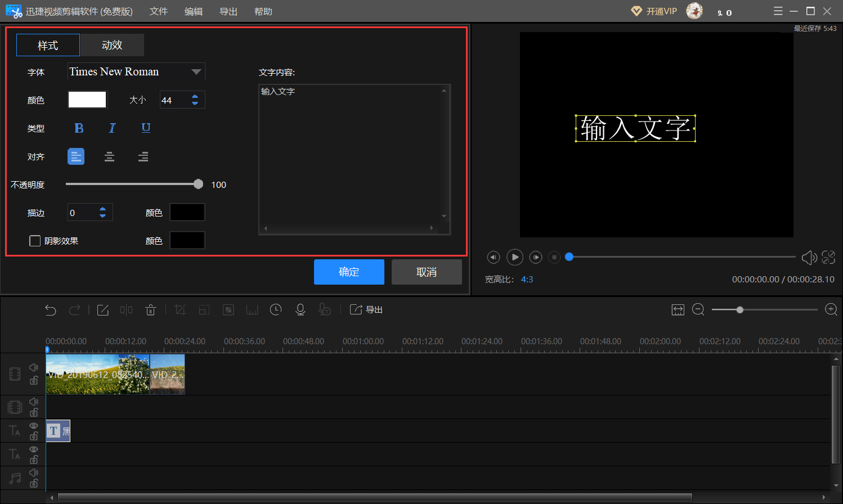Open the Times New Roman font dropdown
843x504 pixels.
(136, 72)
